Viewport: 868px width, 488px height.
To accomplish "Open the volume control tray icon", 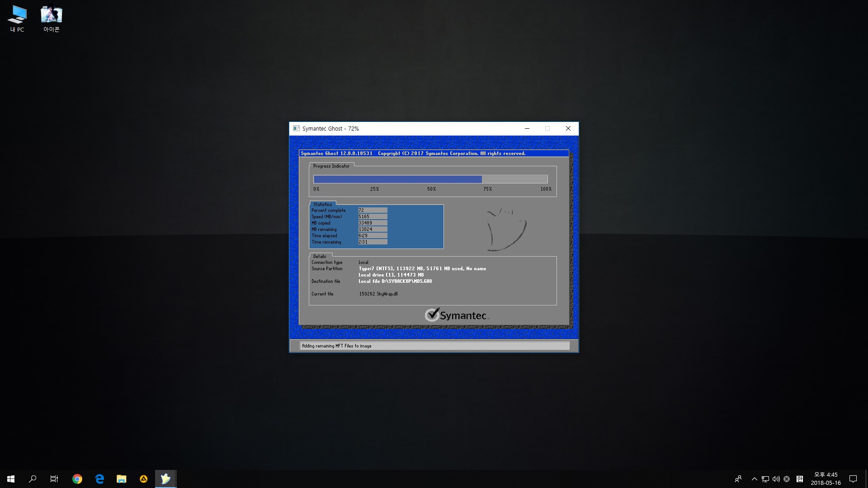I will 776,479.
